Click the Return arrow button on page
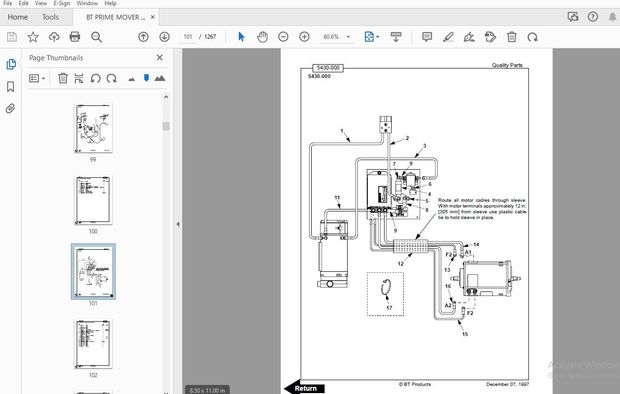Image resolution: width=620 pixels, height=394 pixels. [304, 388]
